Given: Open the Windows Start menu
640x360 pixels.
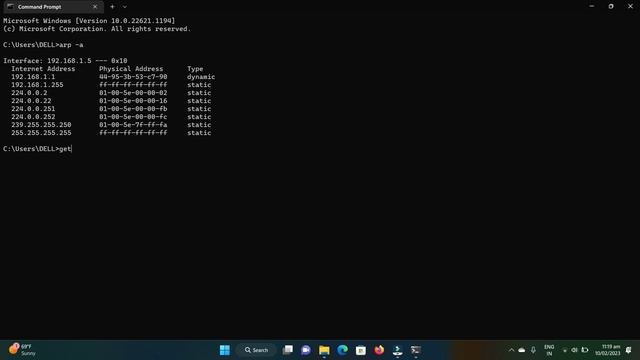Looking at the screenshot, I should pos(224,350).
